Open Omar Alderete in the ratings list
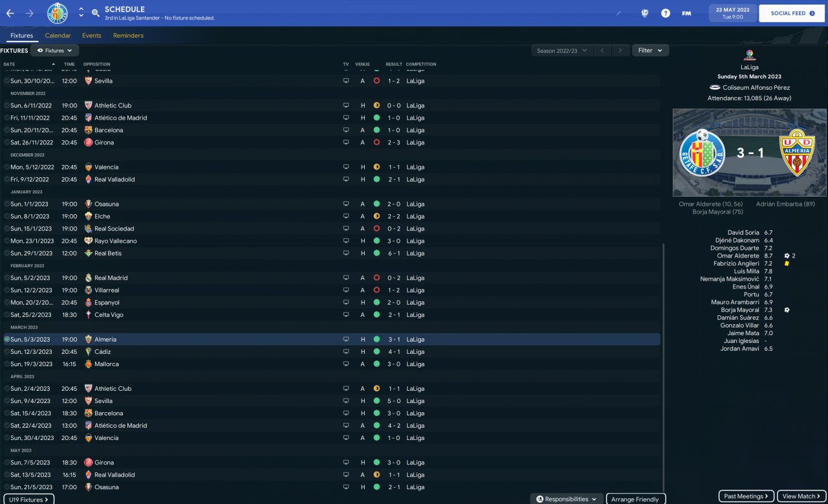Screen dimensions: 828x504 [738, 256]
